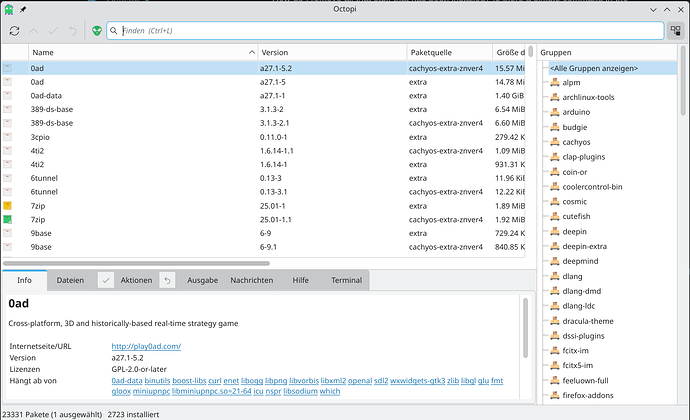Select the archlinux-tools group

pos(588,97)
